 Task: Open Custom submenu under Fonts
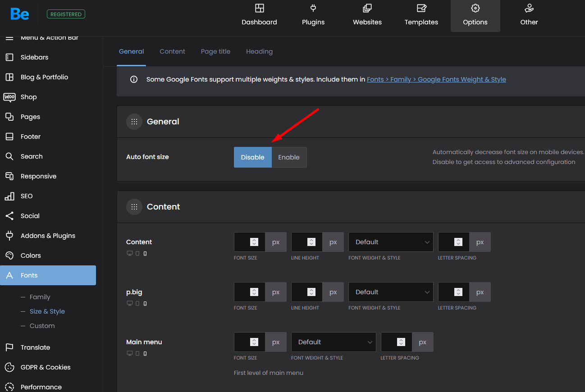click(x=42, y=326)
